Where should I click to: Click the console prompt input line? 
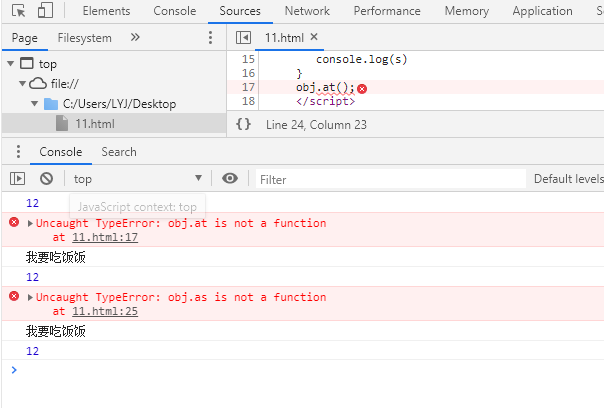point(308,370)
